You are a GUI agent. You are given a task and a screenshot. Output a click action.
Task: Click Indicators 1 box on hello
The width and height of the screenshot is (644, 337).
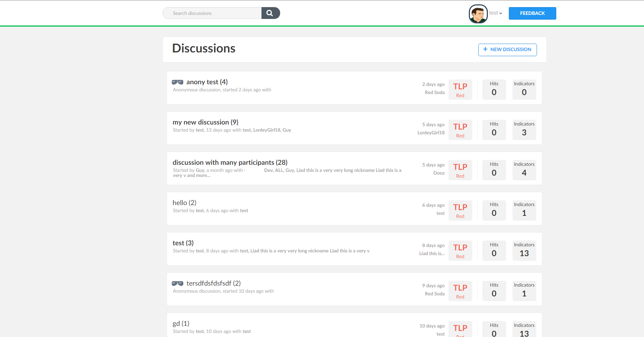(x=524, y=210)
